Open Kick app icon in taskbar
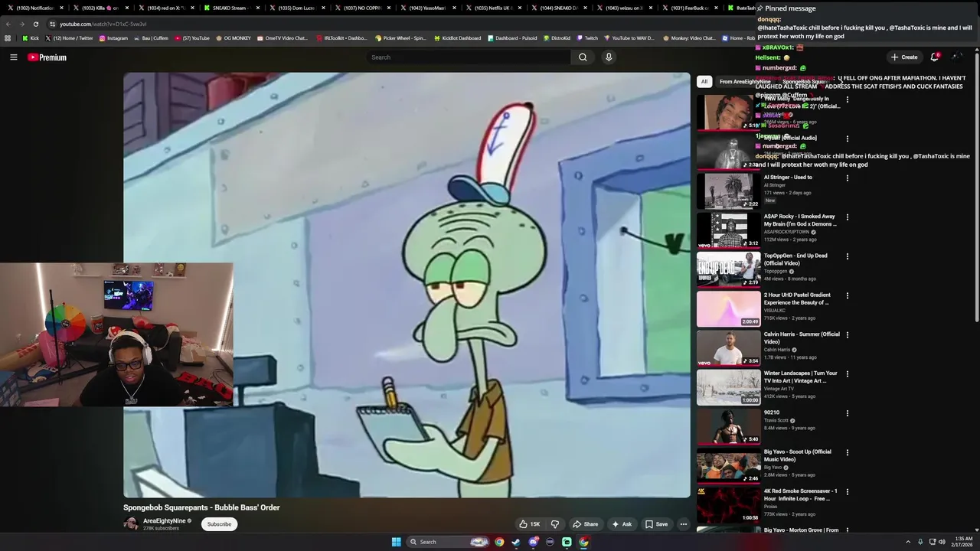 pos(567,542)
